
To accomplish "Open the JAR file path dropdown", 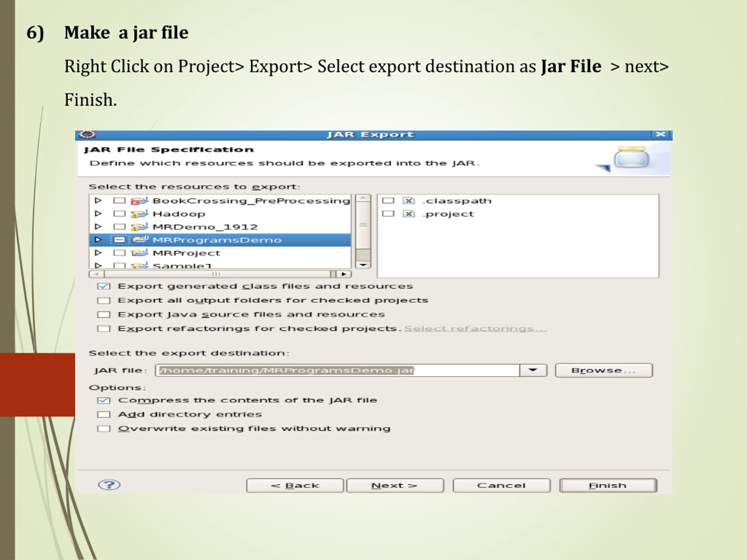I will [533, 370].
